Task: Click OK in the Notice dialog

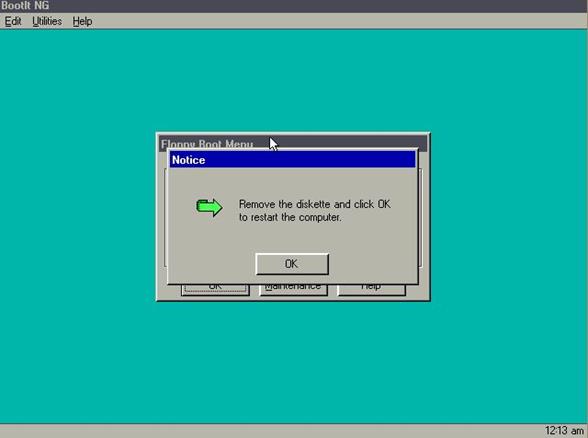Action: tap(292, 264)
